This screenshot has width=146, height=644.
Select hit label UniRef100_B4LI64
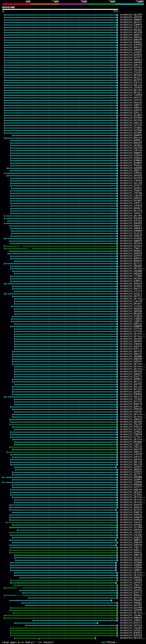click(131, 387)
